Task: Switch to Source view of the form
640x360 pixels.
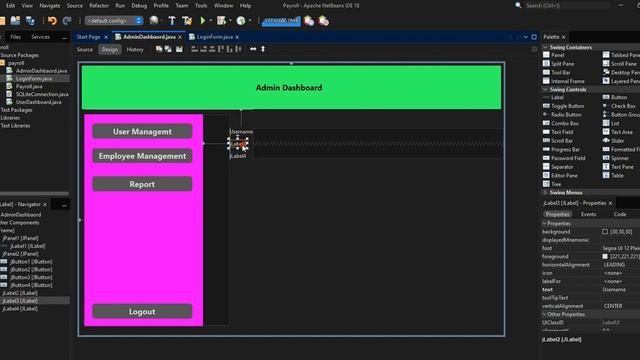Action: (85, 49)
